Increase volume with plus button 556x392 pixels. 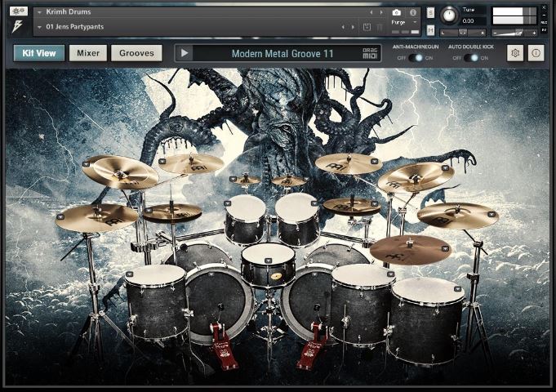pyautogui.click(x=534, y=33)
